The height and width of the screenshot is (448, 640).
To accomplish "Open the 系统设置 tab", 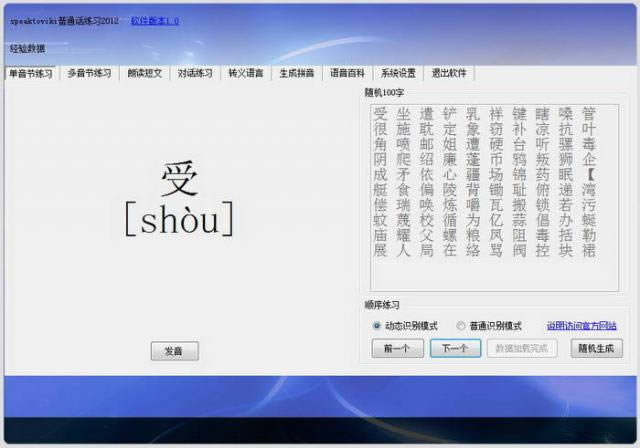I will point(398,73).
